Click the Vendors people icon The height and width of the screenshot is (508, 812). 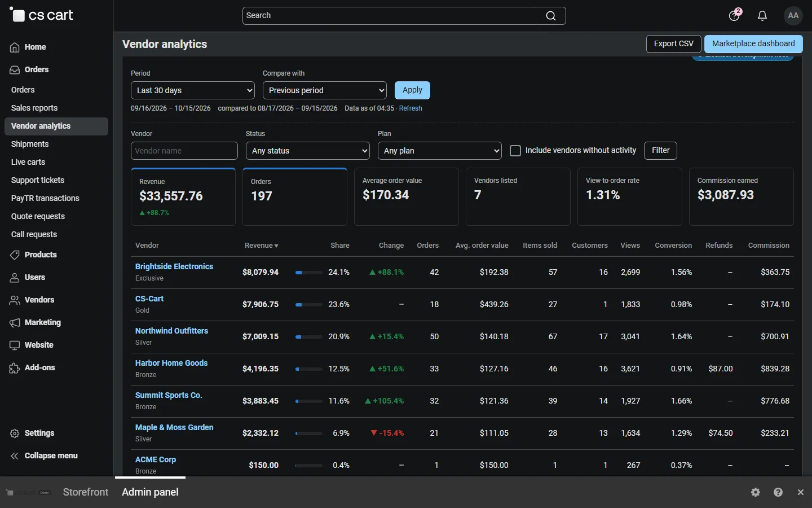pyautogui.click(x=15, y=300)
